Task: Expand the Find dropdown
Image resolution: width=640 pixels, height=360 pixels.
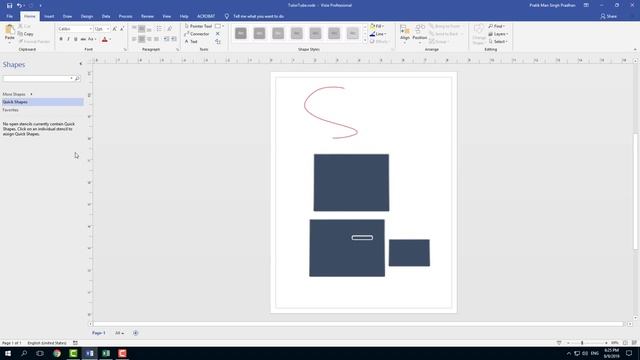Action: coord(497,26)
